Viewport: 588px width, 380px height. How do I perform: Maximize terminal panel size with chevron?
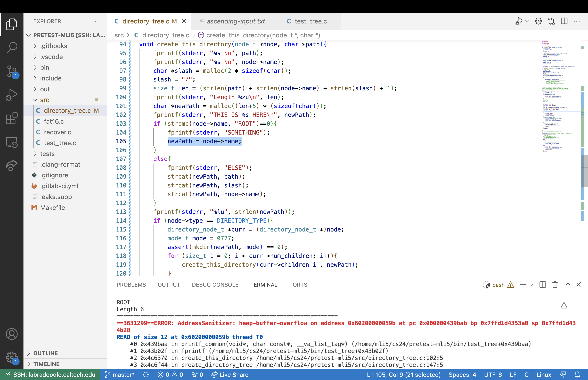(568, 285)
